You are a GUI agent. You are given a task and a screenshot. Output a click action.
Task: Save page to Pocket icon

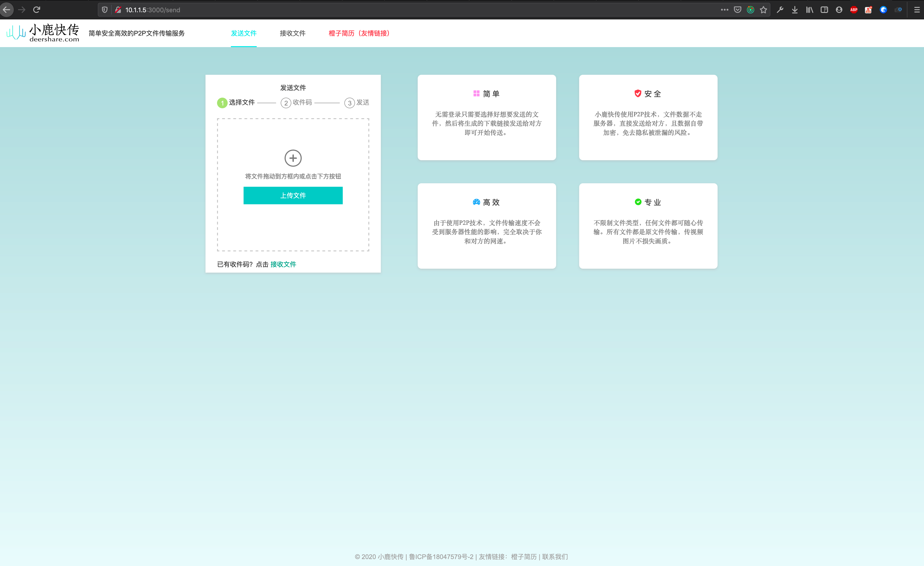coord(737,10)
